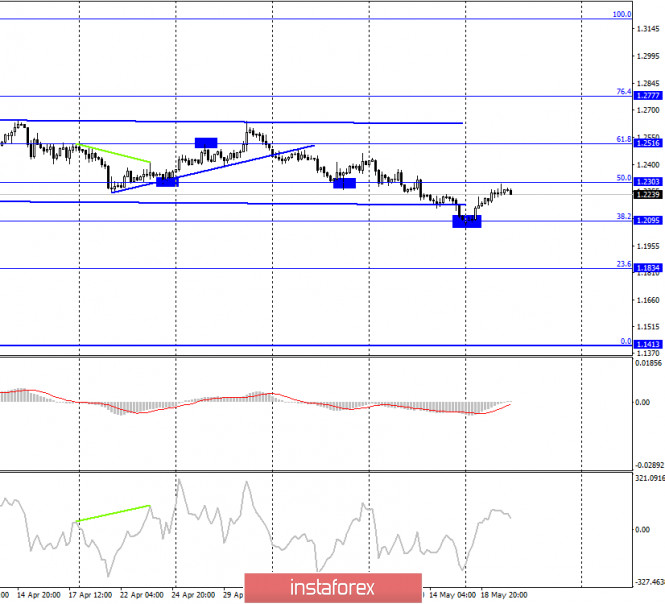
Task: Click the 14 Apr 20:00 date label
Action: [x=37, y=594]
